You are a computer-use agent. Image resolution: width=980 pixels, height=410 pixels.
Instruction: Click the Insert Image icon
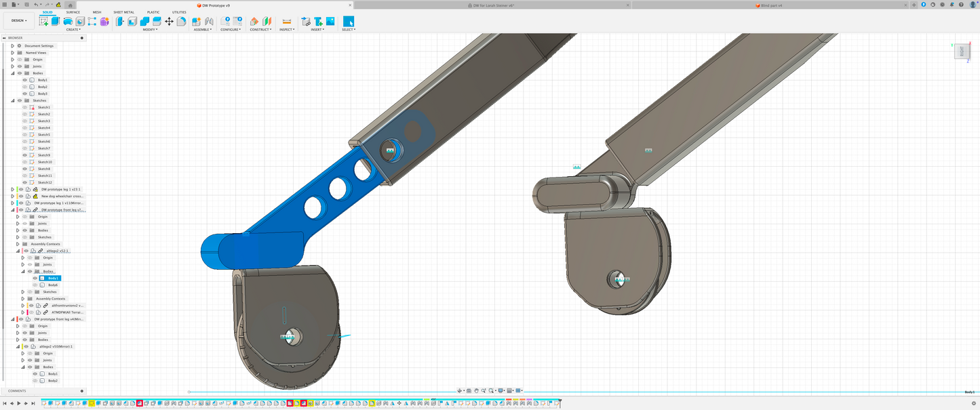[x=330, y=22]
